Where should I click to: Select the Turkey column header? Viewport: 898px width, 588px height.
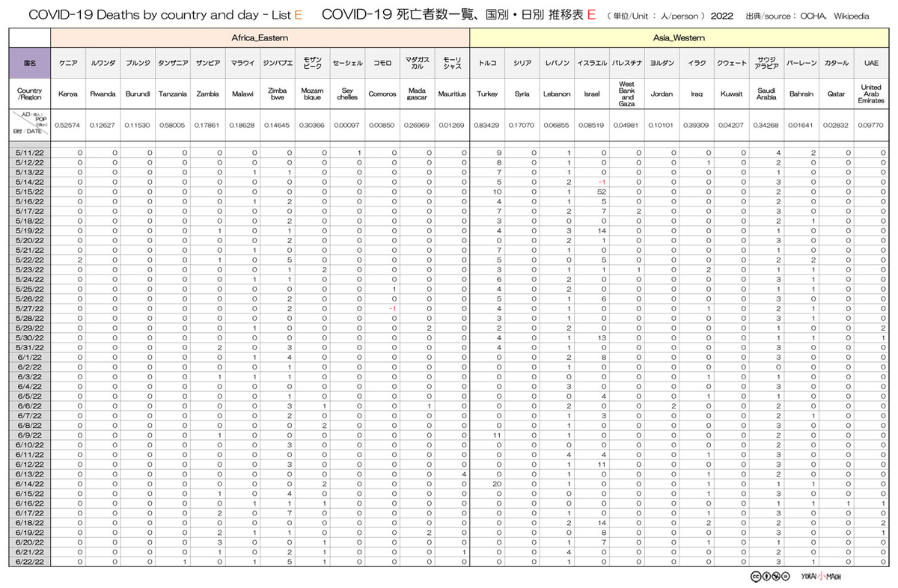tap(487, 94)
